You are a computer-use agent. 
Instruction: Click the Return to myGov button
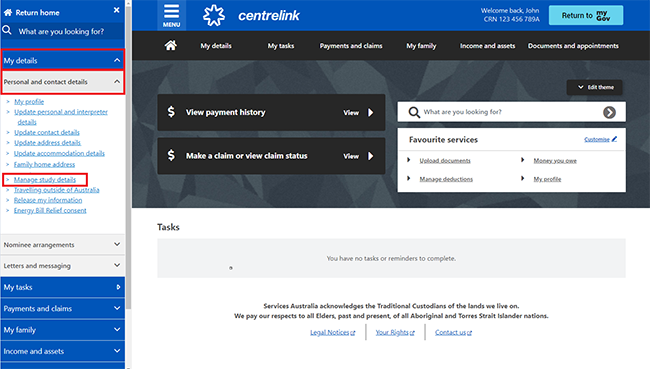tap(586, 15)
